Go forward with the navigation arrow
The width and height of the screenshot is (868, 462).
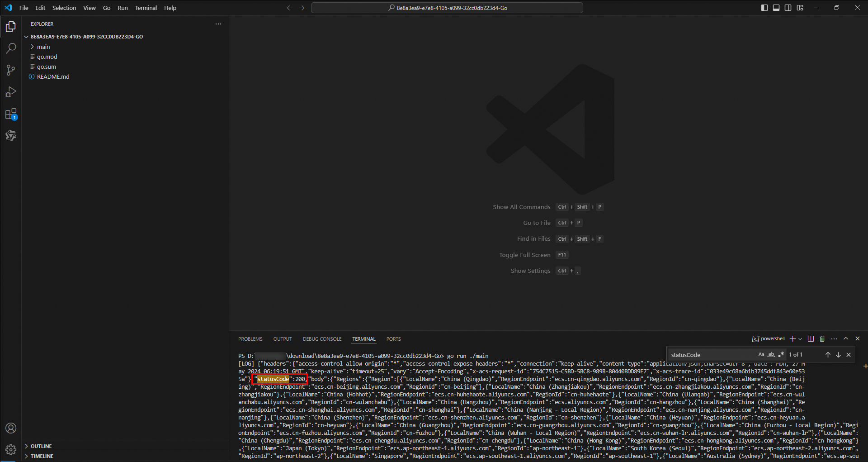point(302,8)
